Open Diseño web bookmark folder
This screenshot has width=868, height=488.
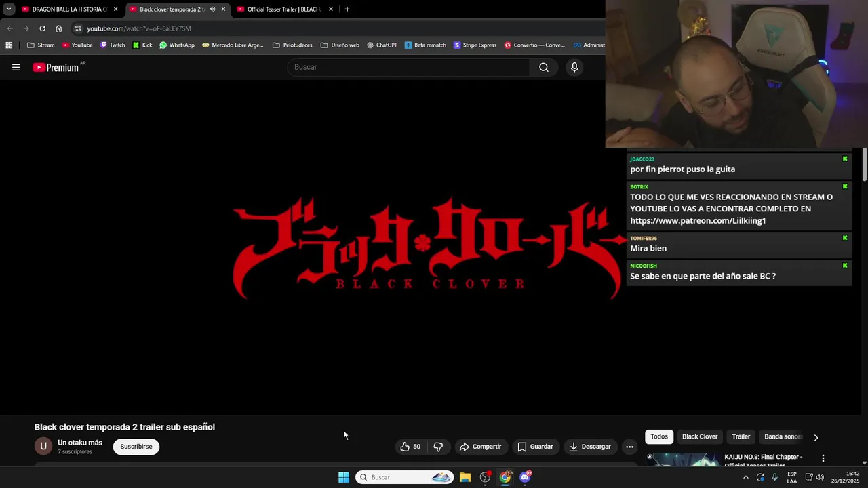tap(340, 45)
